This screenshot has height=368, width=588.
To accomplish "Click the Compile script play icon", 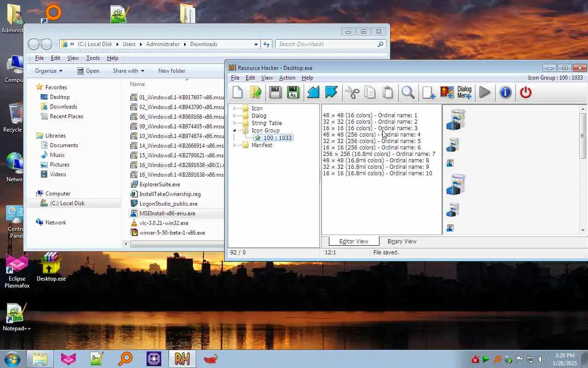I will tap(485, 92).
